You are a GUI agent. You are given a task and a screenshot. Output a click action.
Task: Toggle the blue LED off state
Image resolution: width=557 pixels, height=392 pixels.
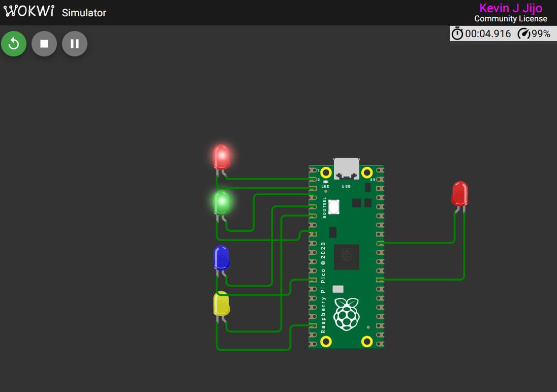pyautogui.click(x=221, y=258)
